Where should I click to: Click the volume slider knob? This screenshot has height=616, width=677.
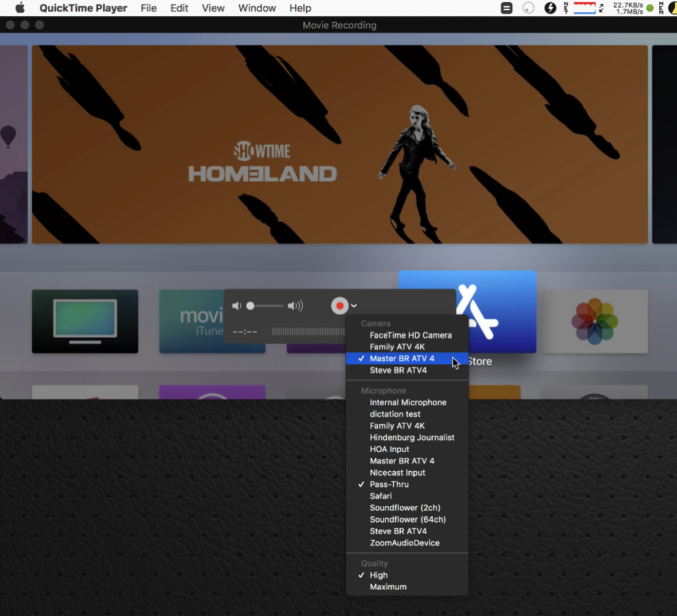point(250,306)
